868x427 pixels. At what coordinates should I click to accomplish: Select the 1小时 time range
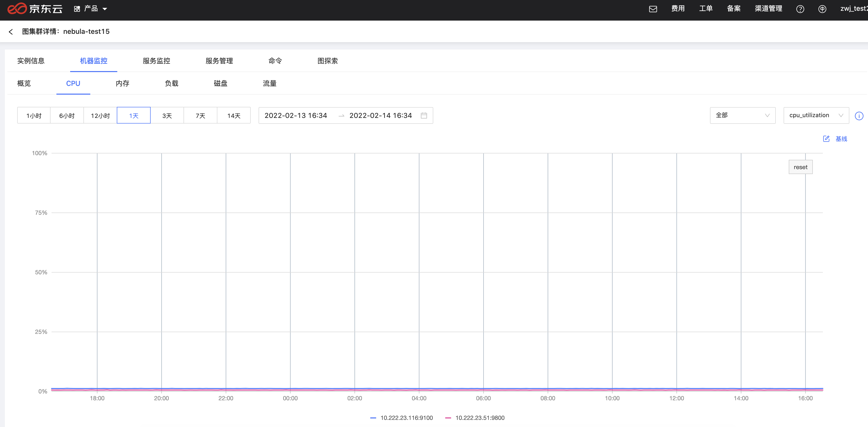click(34, 115)
